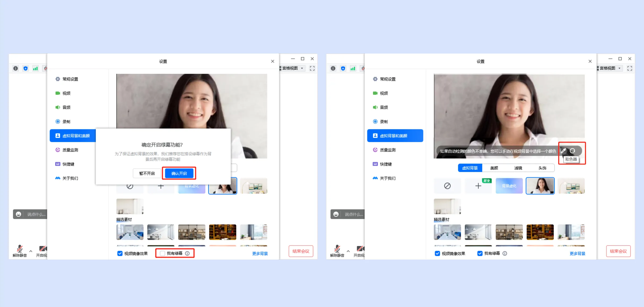Screen dimensions: 644x307
Task: Expand audio options chevron beside 解除静音, left window
Action: (x=31, y=251)
